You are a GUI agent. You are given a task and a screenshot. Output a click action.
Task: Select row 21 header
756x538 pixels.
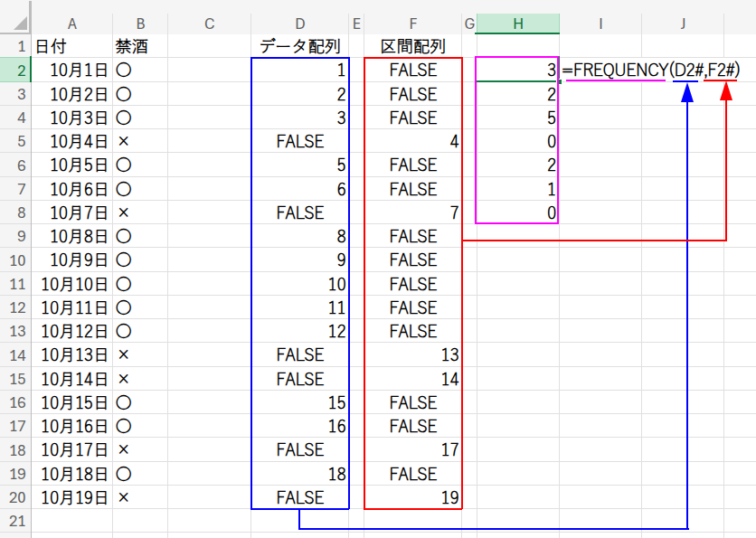pos(15,521)
